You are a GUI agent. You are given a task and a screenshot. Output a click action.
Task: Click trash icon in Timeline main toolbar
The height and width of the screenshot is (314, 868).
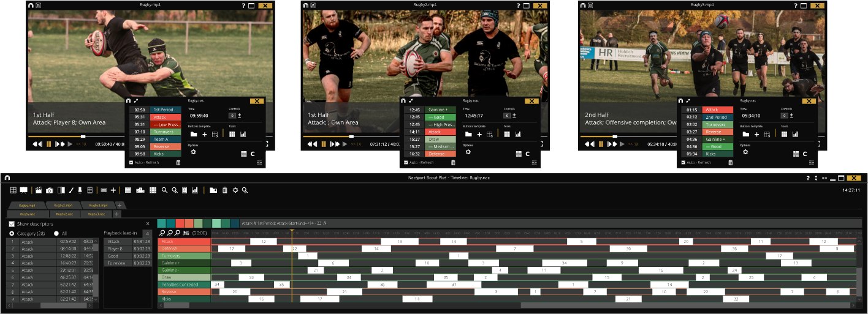(225, 190)
